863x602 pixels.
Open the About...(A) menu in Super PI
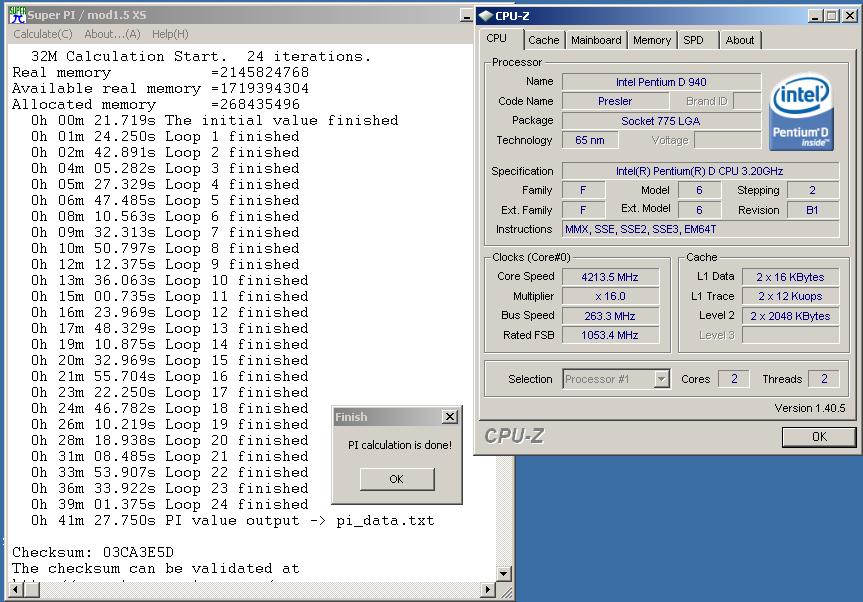112,34
